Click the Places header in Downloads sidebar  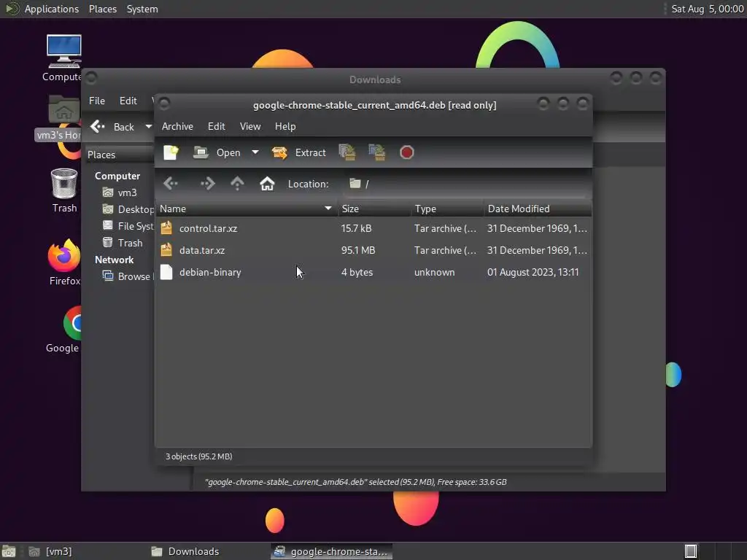pos(101,155)
